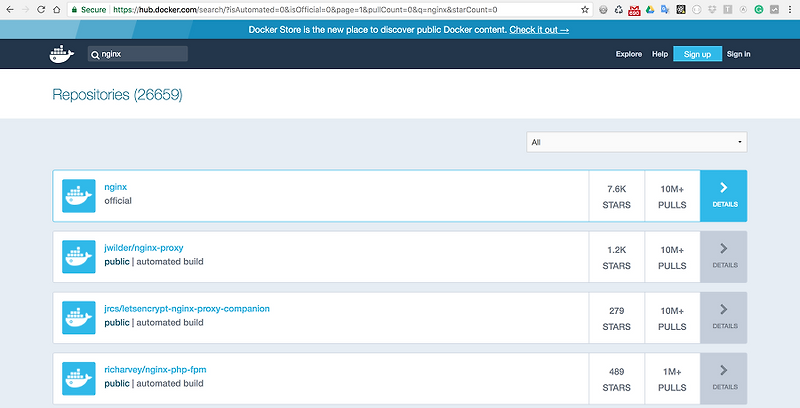
Task: Open the gray T extension icon
Action: click(x=728, y=10)
